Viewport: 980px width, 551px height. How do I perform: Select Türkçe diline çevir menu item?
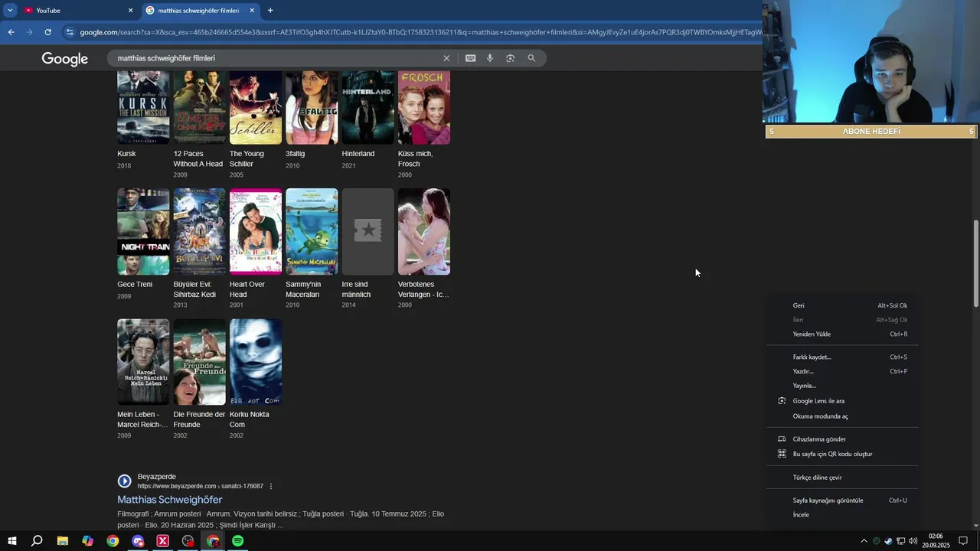pyautogui.click(x=842, y=478)
